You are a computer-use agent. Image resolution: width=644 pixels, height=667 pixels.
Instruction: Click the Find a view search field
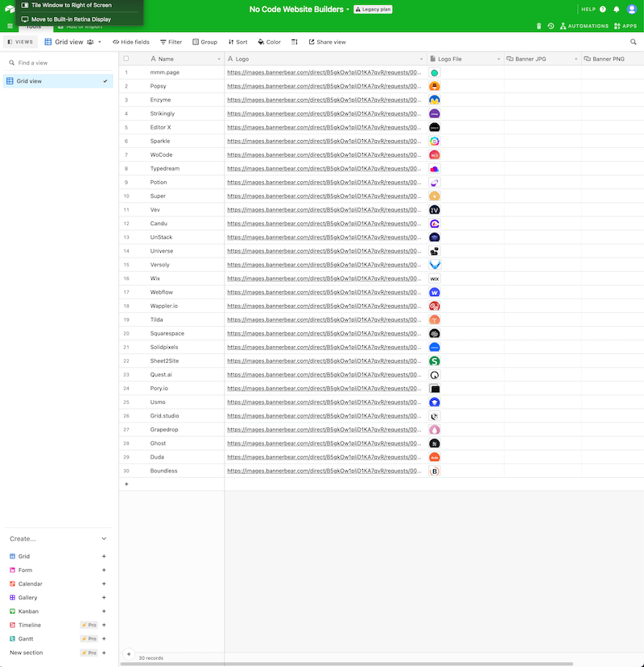point(60,63)
